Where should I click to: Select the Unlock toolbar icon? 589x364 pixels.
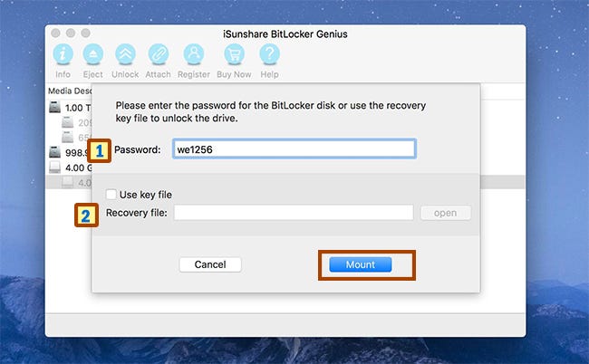click(x=125, y=54)
